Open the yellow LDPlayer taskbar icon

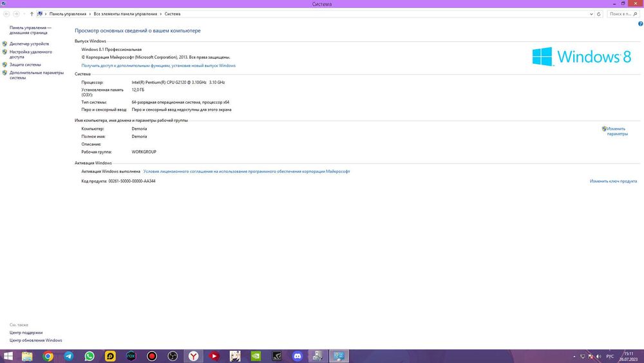110,356
